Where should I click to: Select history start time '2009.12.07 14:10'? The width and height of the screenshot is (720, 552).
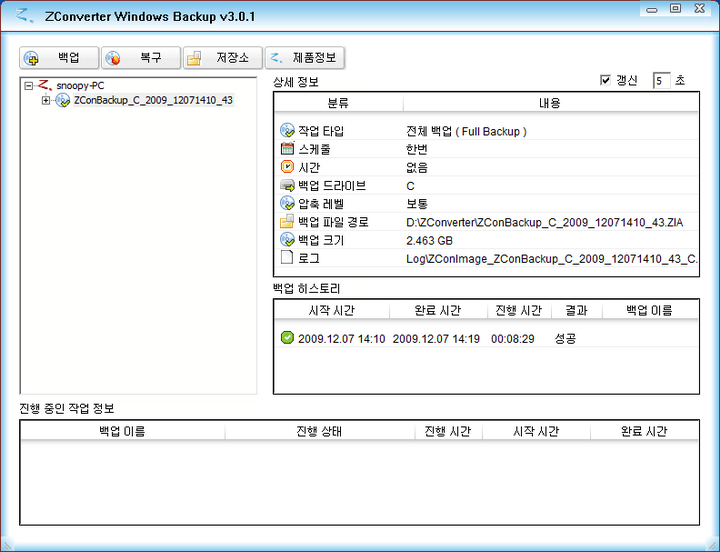(x=342, y=339)
